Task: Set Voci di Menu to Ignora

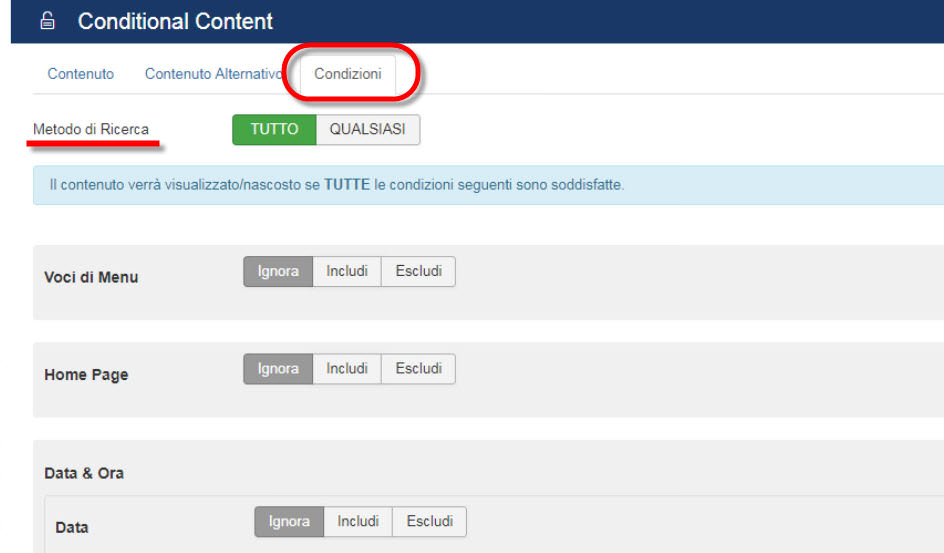Action: pos(278,272)
